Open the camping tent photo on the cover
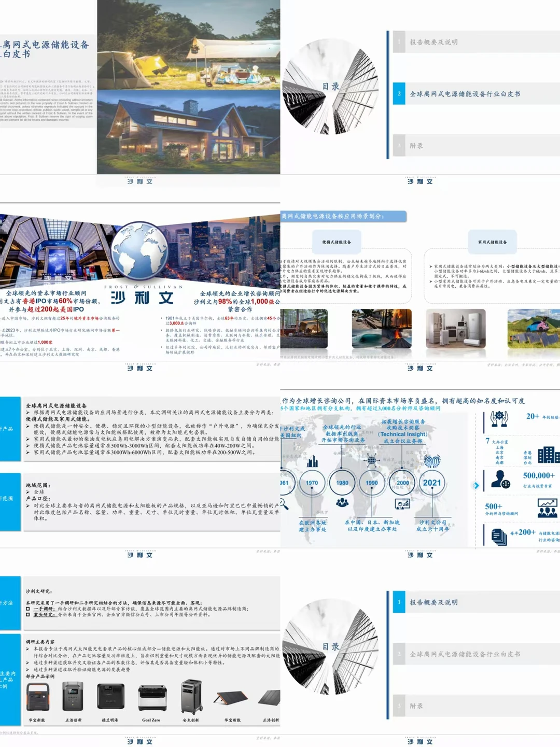Screen dimensions: 560x747 click(x=189, y=45)
